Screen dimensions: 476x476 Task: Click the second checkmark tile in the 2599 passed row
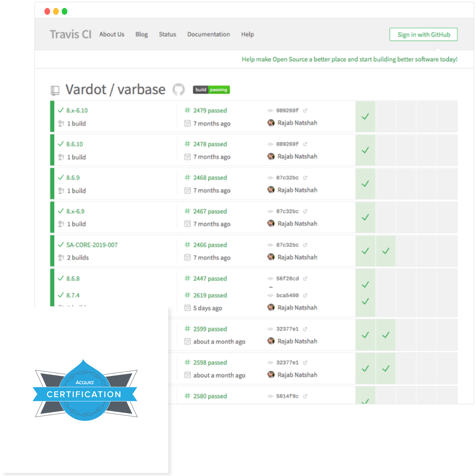pos(386,335)
